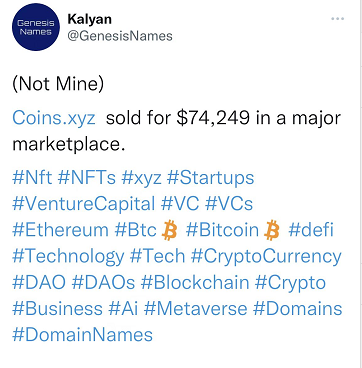This screenshot has height=368, width=362.
Task: Select the #Metaverse hashtag
Action: (196, 309)
